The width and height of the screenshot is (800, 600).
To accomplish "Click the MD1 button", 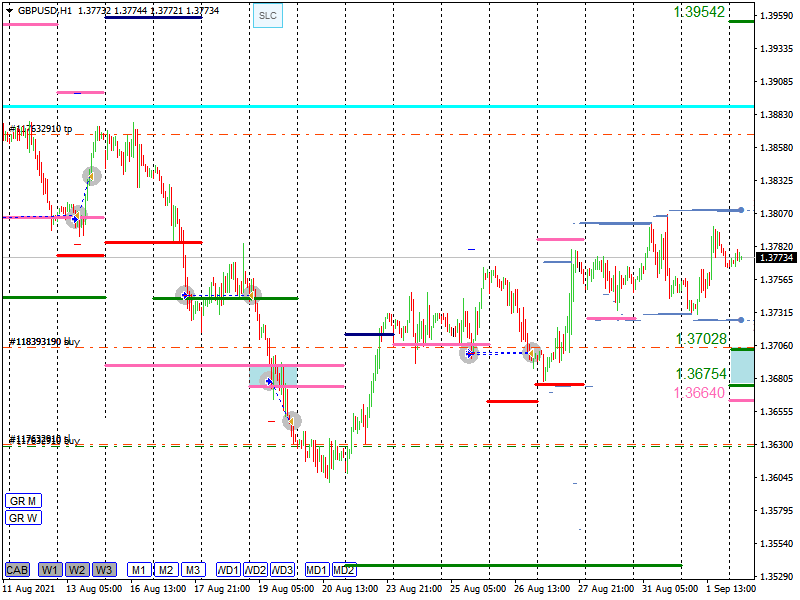I will click(x=317, y=570).
